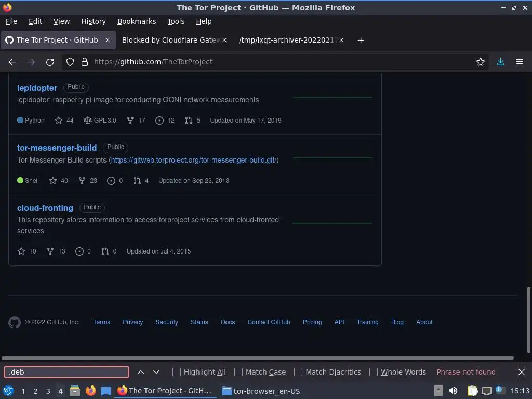Viewport: 532px width, 399px height.
Task: Click the forward navigation arrow
Action: point(31,62)
